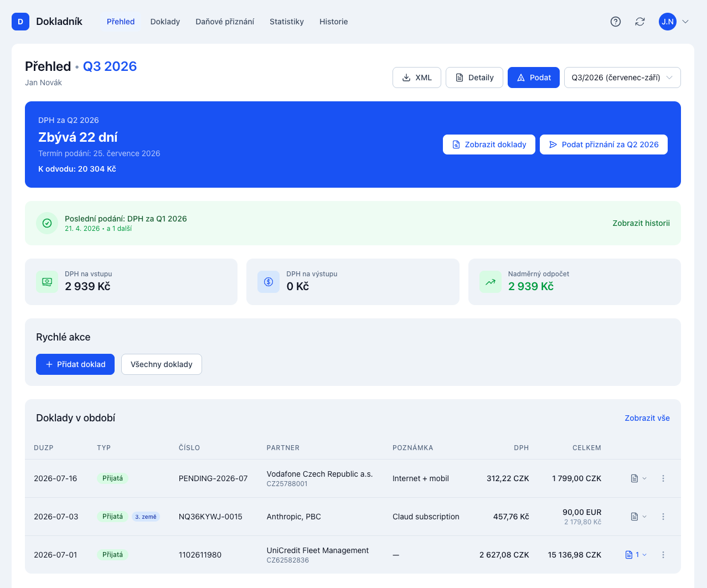Click Podat přiznání za Q2 2026
The image size is (707, 588).
(x=603, y=145)
